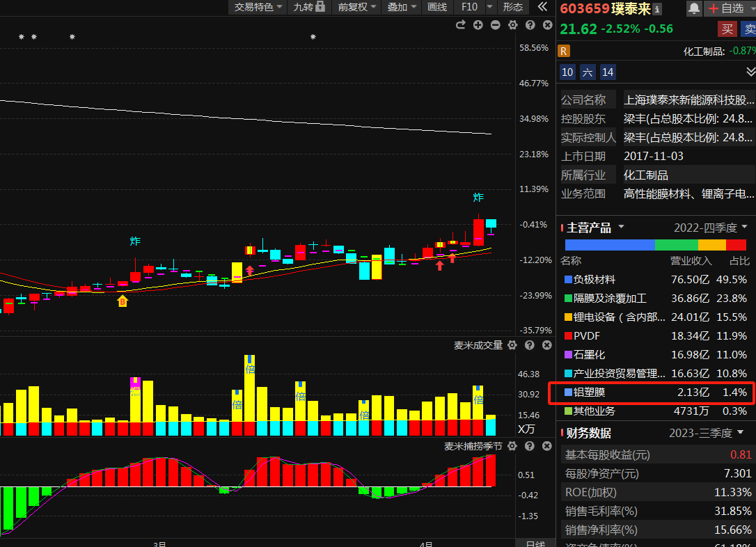This screenshot has width=756, height=547.
Task: Click the ROE(加权) value 11.33%
Action: tap(732, 492)
